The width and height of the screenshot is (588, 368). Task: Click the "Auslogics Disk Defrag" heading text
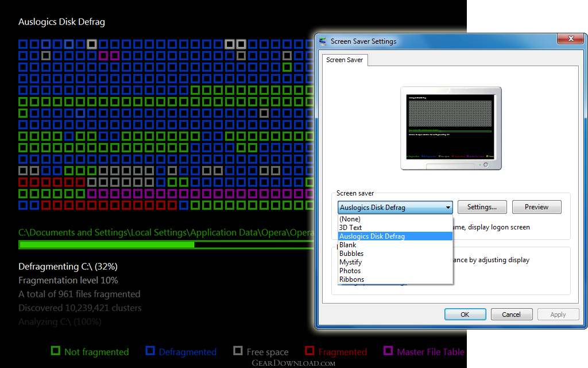[61, 22]
